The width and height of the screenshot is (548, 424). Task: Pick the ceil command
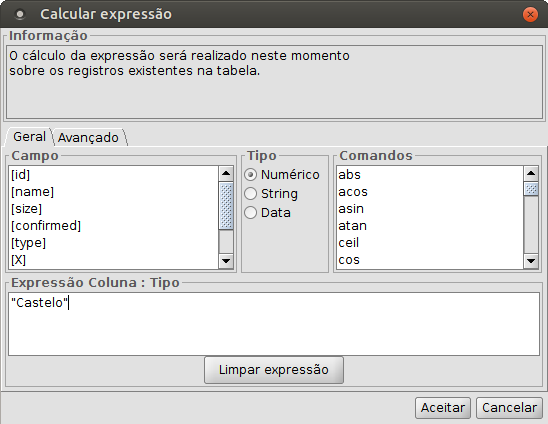click(x=430, y=243)
